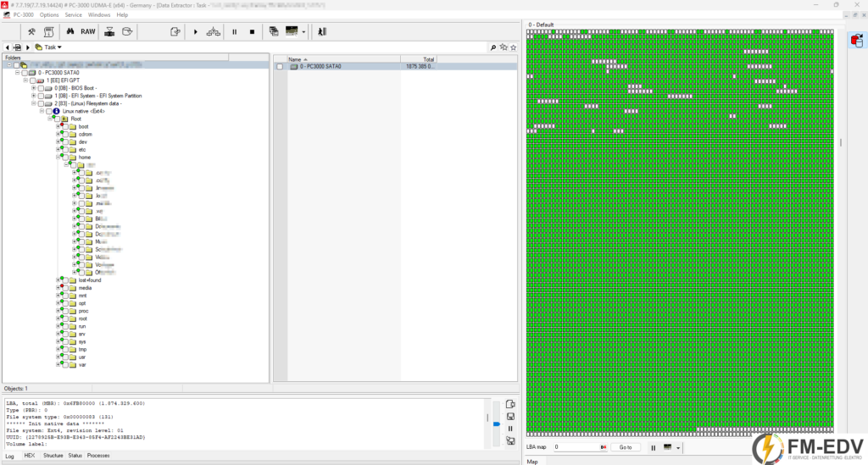The width and height of the screenshot is (868, 465).
Task: Click the export document icon left of play
Action: pos(175,31)
